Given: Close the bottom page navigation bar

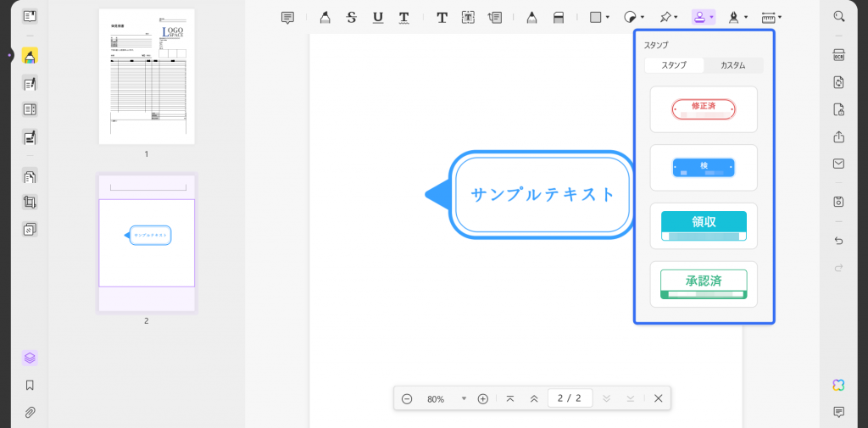Looking at the screenshot, I should [x=658, y=398].
